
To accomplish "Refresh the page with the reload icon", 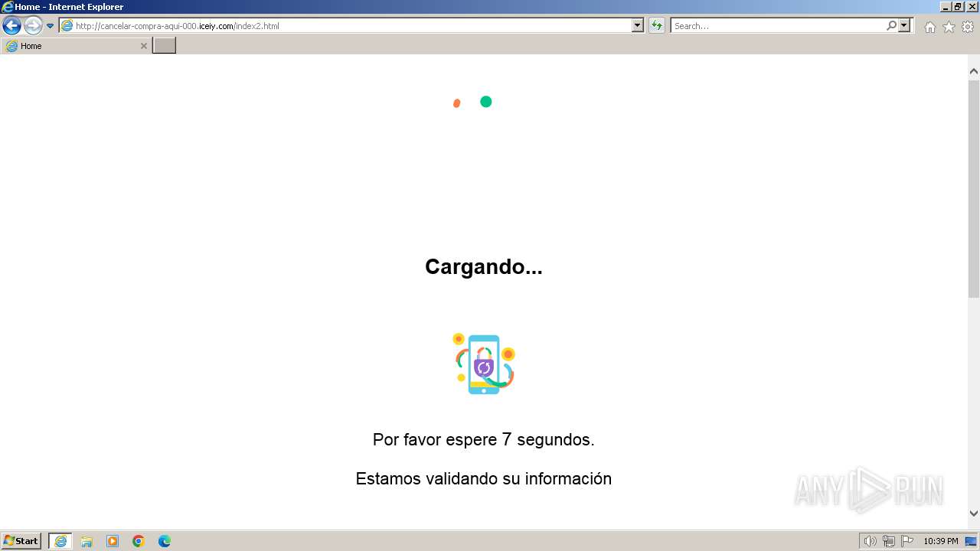I will pos(656,25).
